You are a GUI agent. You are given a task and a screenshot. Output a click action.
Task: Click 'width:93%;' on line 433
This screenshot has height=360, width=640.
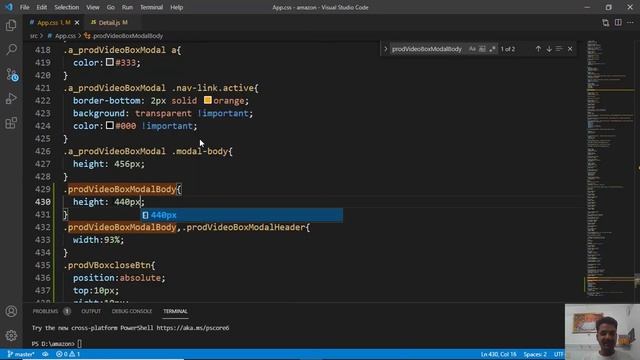[x=98, y=240]
